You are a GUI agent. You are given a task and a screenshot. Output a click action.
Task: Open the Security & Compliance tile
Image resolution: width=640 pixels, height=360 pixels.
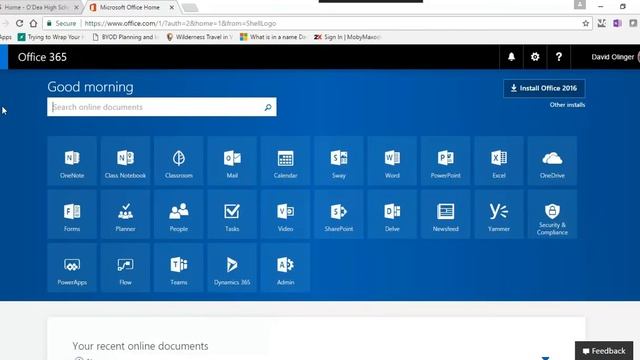pyautogui.click(x=552, y=214)
